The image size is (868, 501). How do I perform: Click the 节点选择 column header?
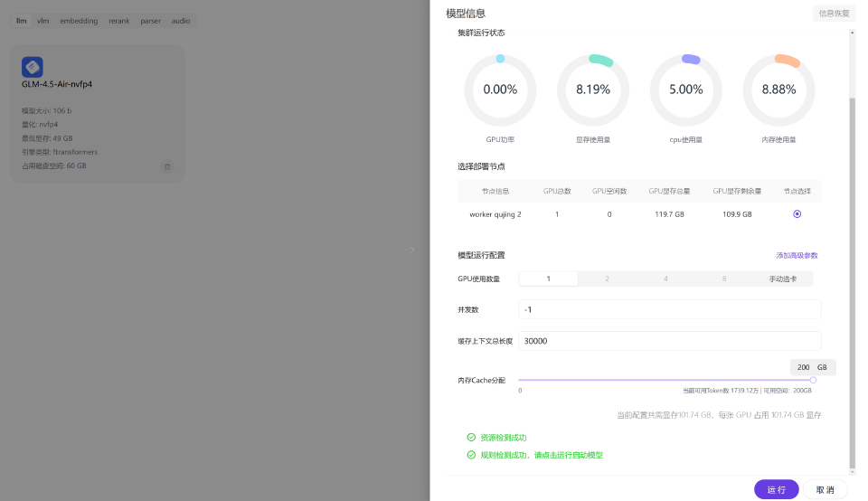[x=797, y=191]
